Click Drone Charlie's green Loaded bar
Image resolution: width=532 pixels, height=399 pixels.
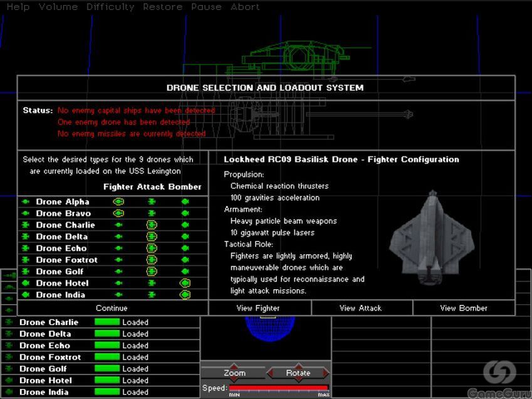[107, 322]
